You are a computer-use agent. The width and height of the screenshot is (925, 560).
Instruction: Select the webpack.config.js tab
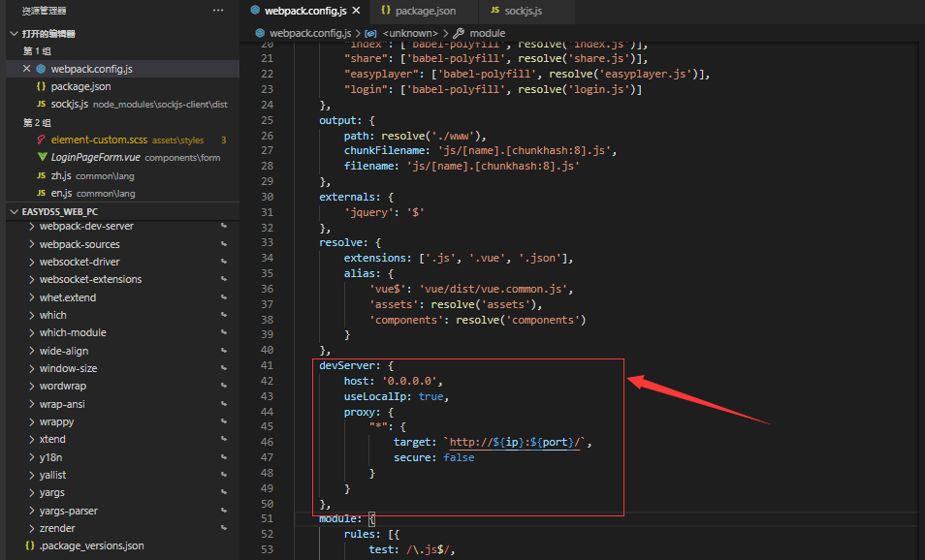coord(305,11)
